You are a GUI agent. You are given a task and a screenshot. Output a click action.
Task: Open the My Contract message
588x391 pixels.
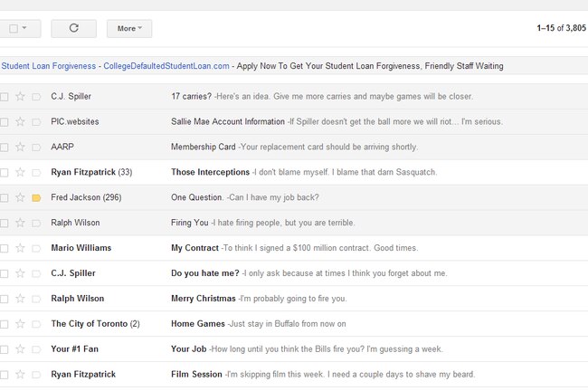pos(294,248)
